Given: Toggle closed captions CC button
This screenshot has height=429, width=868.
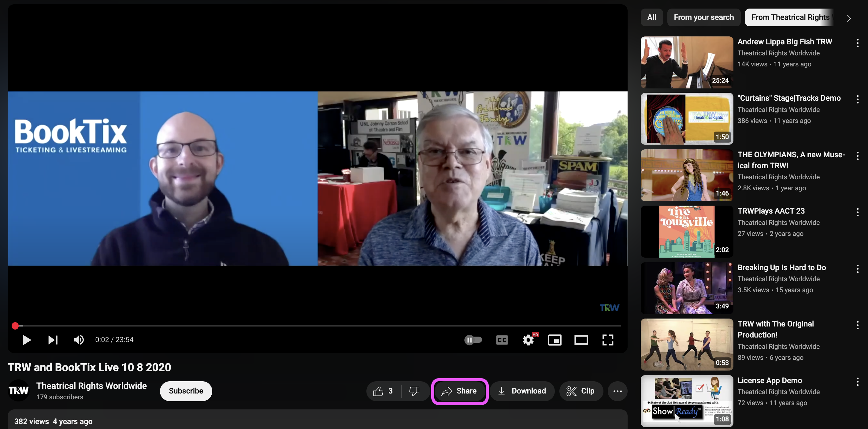Looking at the screenshot, I should (502, 340).
